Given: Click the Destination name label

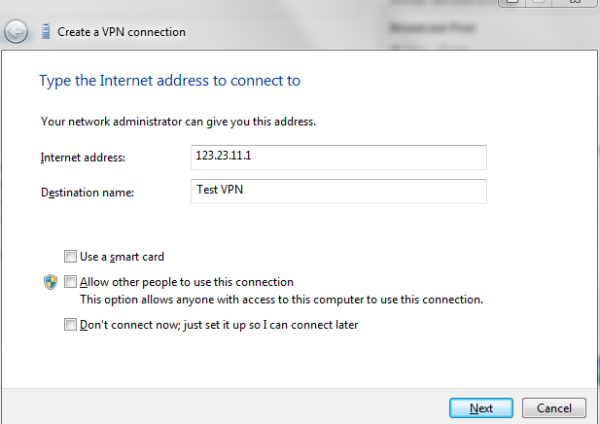Looking at the screenshot, I should click(x=87, y=192).
